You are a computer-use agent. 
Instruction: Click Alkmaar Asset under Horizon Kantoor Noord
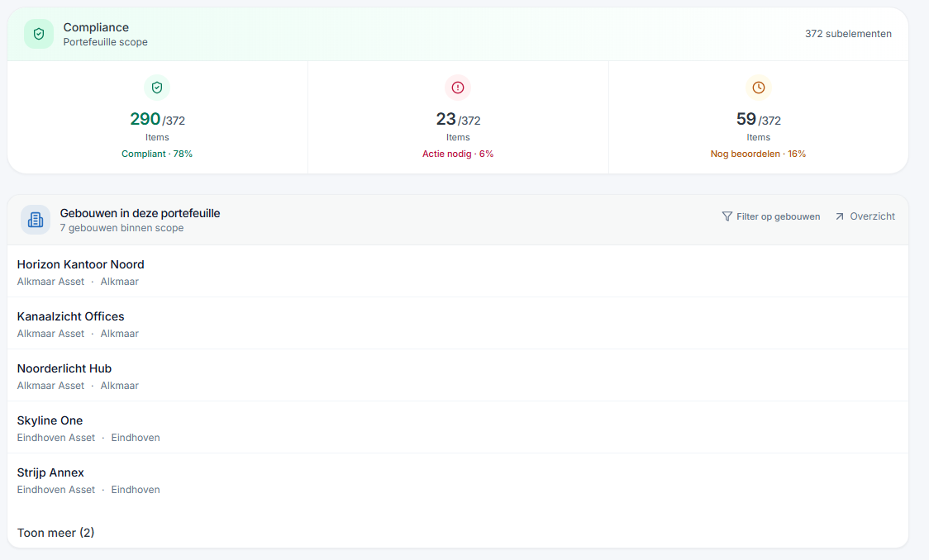pos(50,281)
